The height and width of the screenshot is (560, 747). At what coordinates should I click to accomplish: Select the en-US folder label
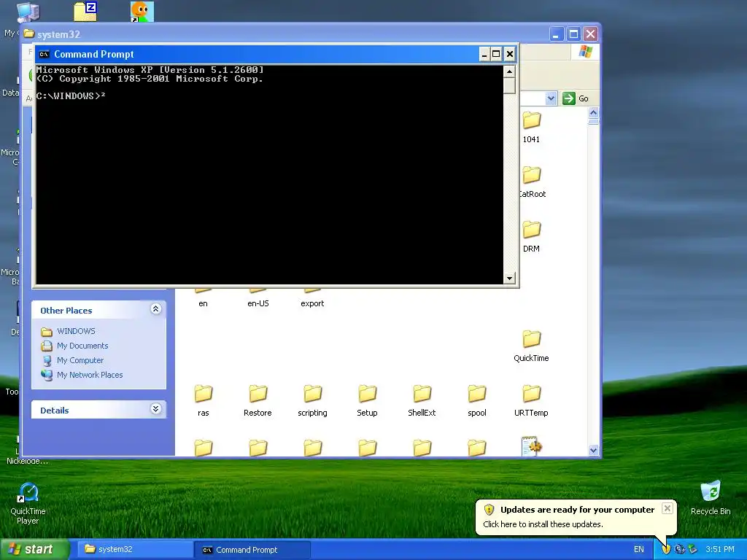(258, 303)
